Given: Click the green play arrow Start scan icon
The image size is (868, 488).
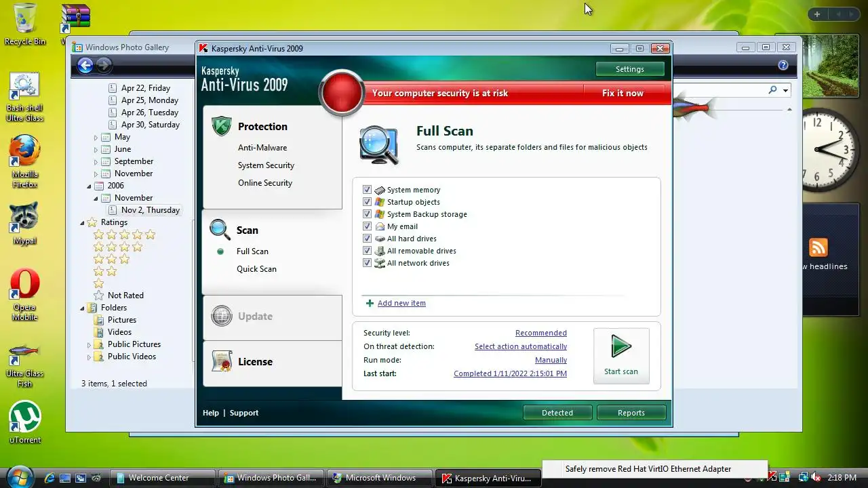Looking at the screenshot, I should coord(621,346).
